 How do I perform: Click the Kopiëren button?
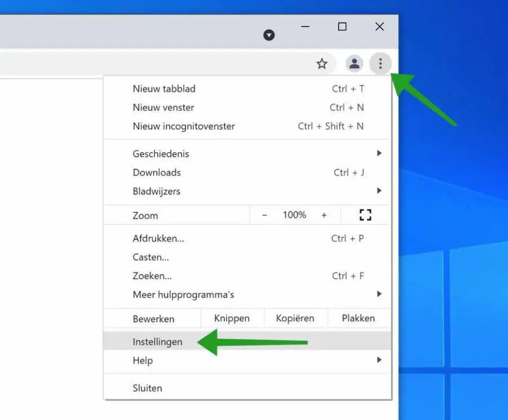(295, 318)
